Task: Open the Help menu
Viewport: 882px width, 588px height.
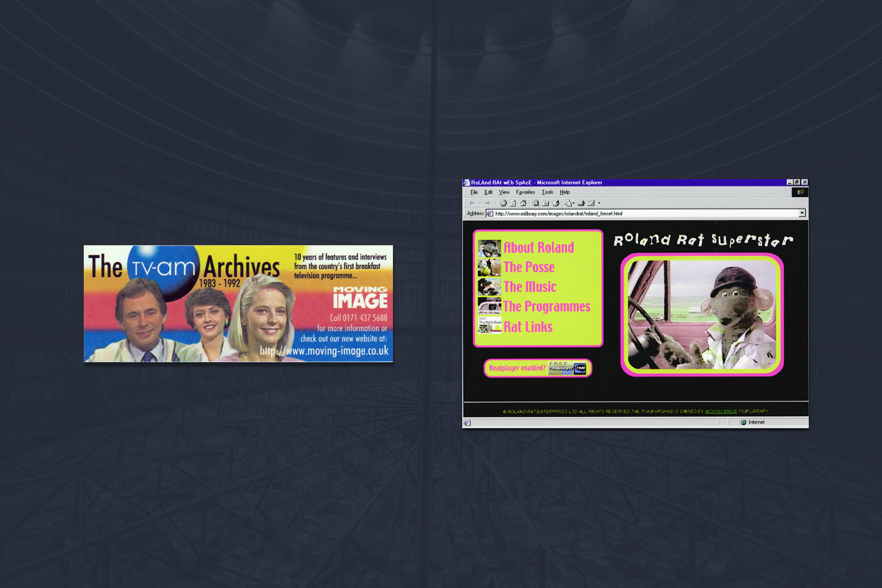Action: (565, 192)
